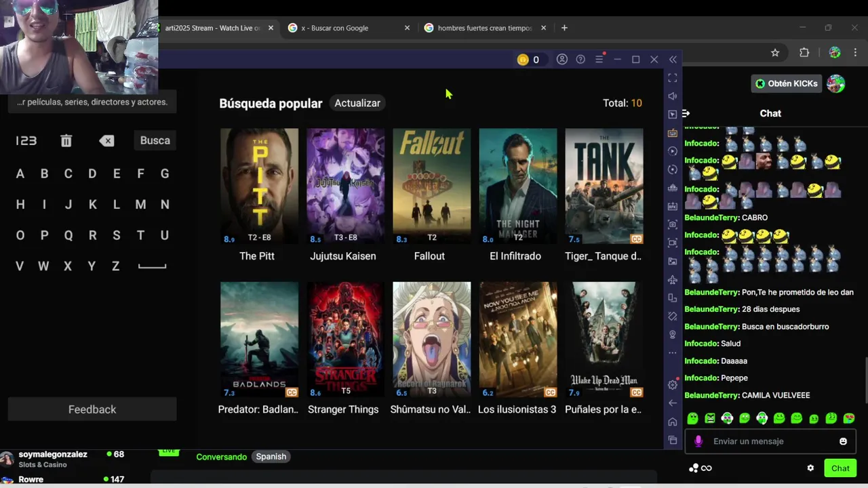Open the help question-mark icon
Image resolution: width=868 pixels, height=488 pixels.
pos(580,60)
